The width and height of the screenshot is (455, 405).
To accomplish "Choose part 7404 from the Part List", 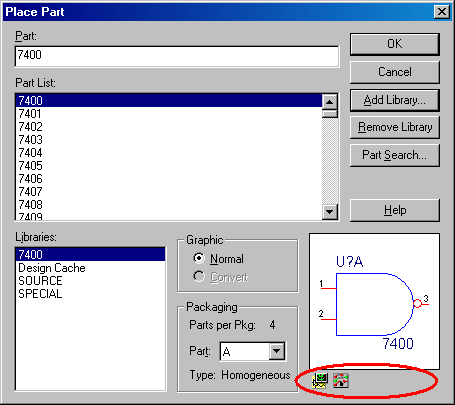I will tap(168, 153).
